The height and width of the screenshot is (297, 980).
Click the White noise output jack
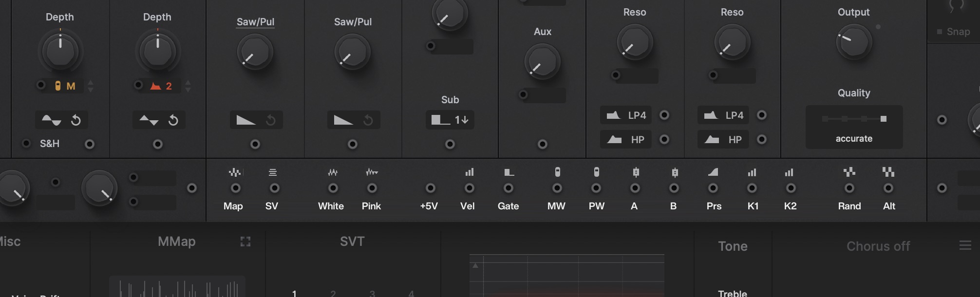[333, 188]
